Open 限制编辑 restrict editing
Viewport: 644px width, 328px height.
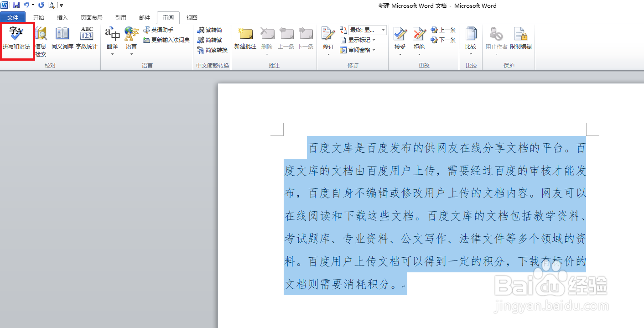click(521, 38)
